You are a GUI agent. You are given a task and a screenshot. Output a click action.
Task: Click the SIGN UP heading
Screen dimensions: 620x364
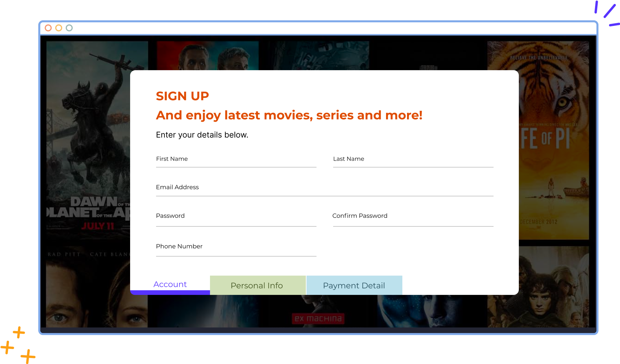[x=182, y=96]
